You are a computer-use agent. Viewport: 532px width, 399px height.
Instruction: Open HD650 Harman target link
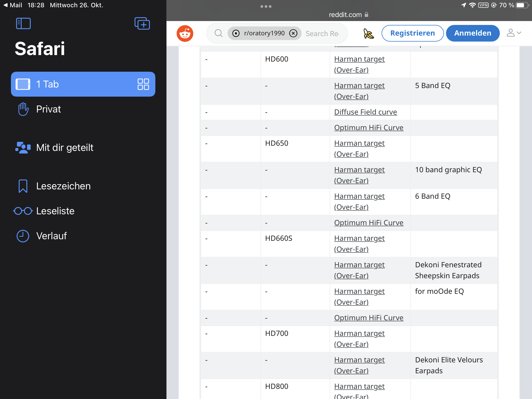pos(359,149)
